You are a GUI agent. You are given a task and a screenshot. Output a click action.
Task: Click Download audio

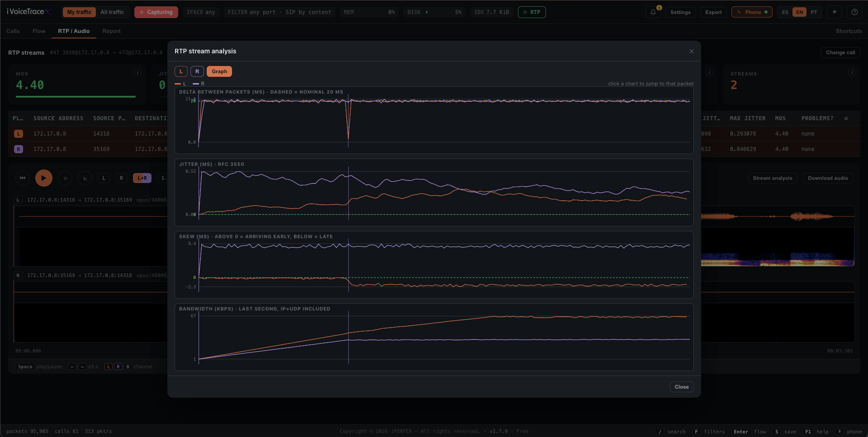(828, 178)
